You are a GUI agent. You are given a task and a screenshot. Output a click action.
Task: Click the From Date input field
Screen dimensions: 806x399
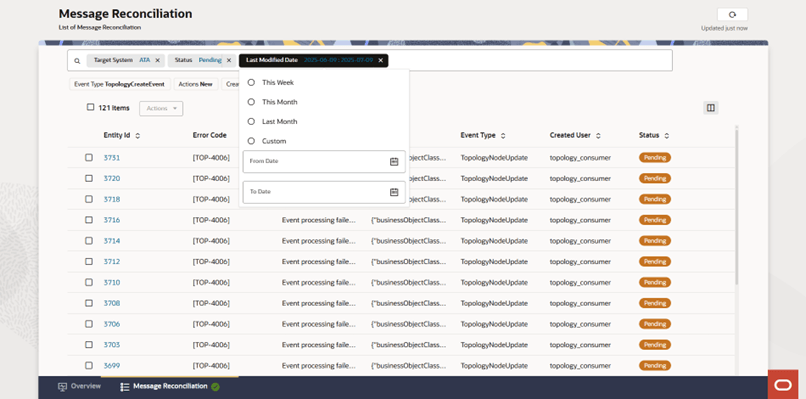click(324, 161)
